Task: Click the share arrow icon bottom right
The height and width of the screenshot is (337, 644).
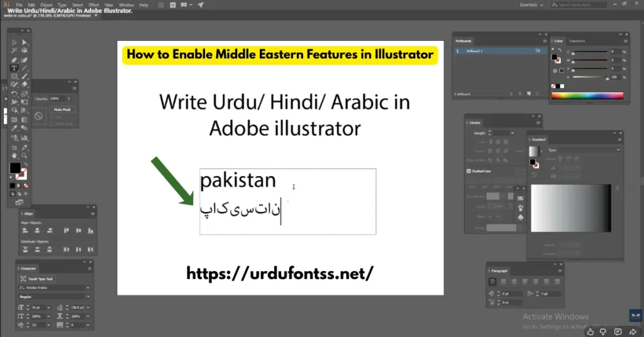Action: pos(633,332)
